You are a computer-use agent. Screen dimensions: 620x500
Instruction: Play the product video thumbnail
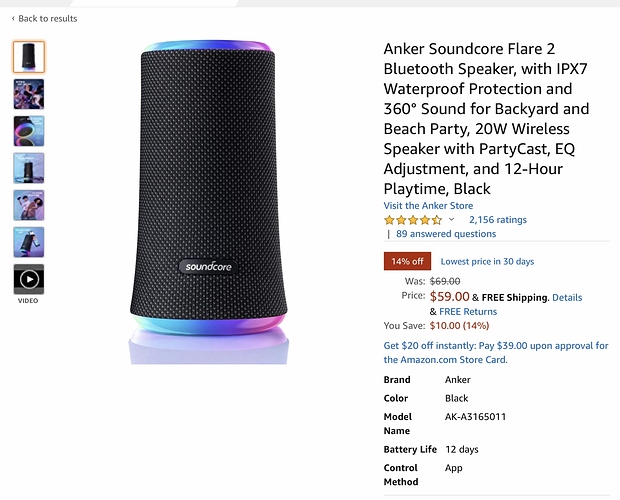(29, 279)
